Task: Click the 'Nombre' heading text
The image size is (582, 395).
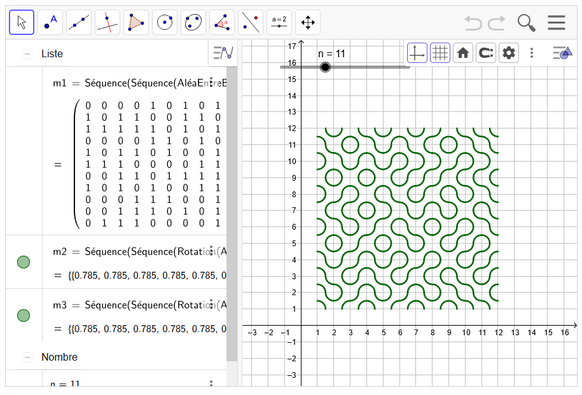Action: click(x=59, y=357)
